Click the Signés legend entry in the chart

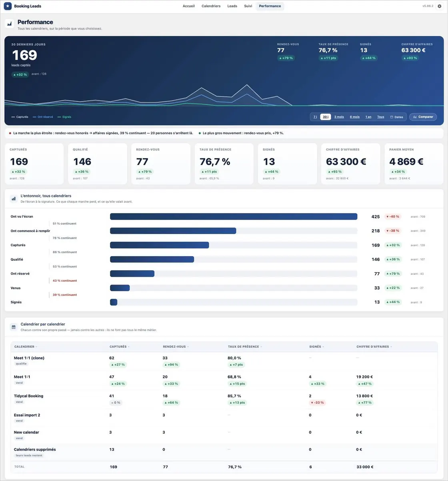click(64, 117)
